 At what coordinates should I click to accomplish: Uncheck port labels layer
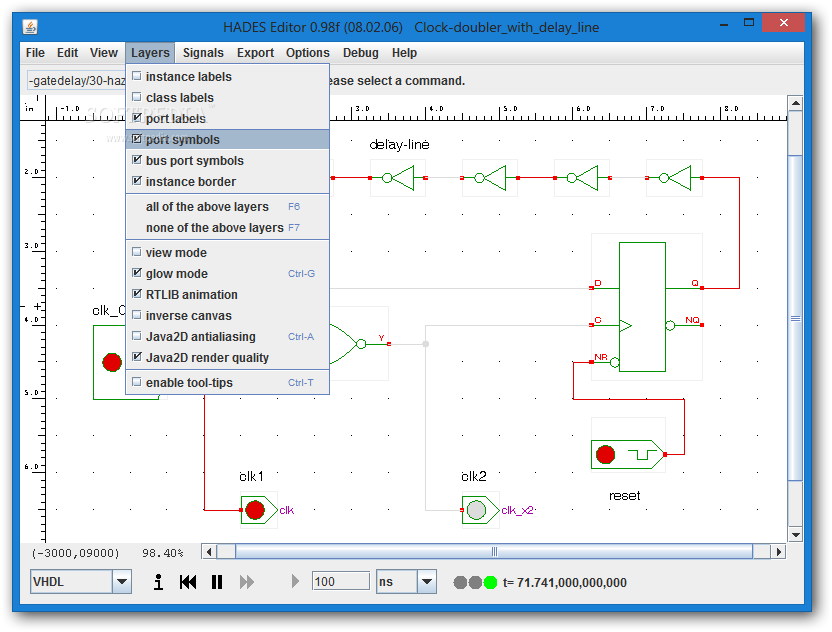tap(228, 118)
